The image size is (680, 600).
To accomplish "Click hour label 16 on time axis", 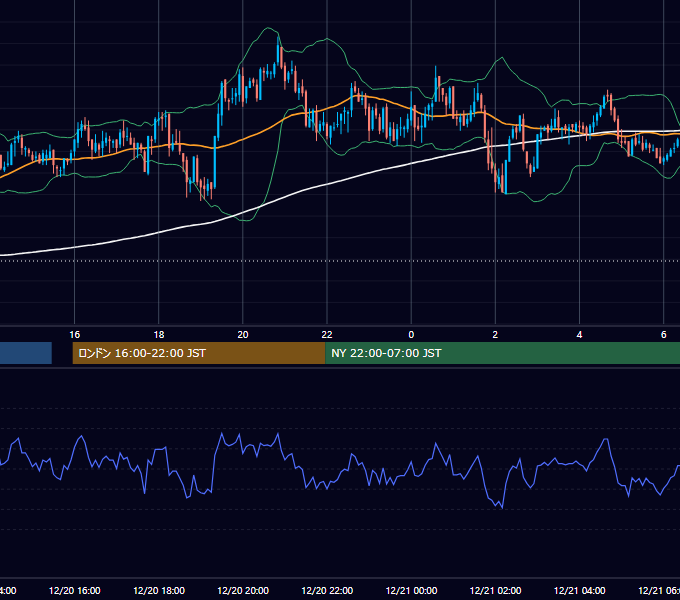I will click(x=75, y=335).
